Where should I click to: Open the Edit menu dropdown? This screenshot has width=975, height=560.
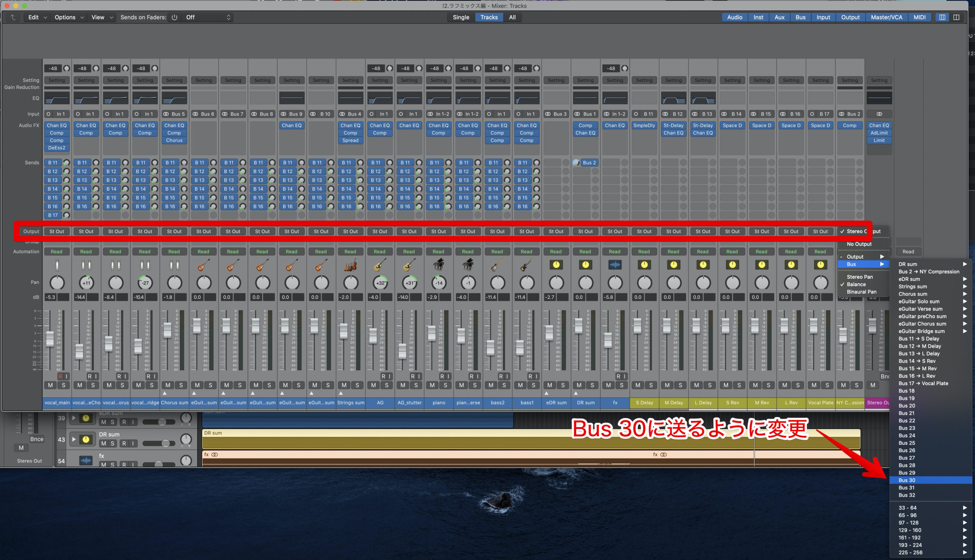tap(37, 17)
